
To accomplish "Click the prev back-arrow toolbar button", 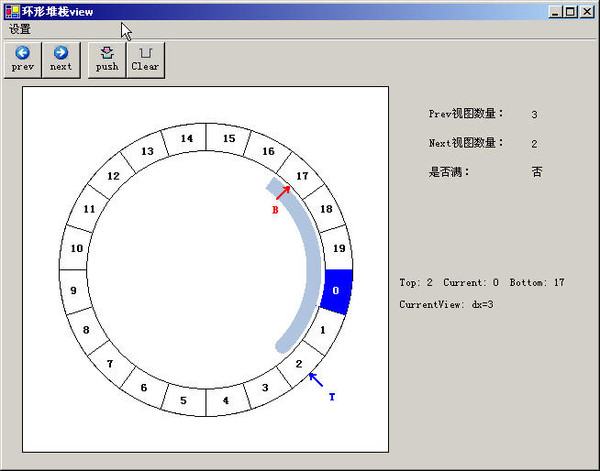I will pyautogui.click(x=22, y=59).
